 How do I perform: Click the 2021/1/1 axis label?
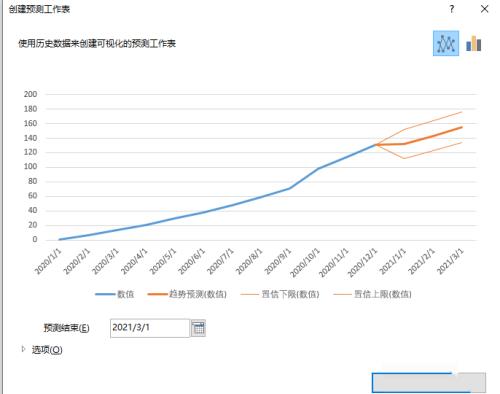[393, 262]
